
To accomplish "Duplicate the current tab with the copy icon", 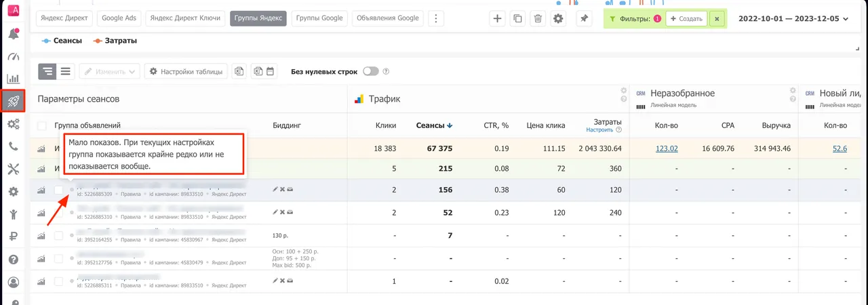I will 517,18.
